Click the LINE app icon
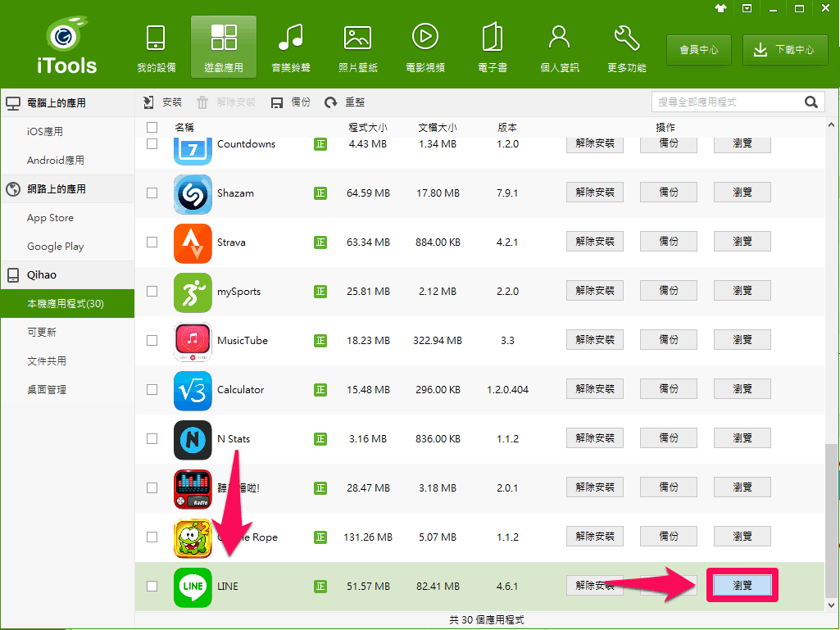Image resolution: width=840 pixels, height=630 pixels. click(193, 587)
